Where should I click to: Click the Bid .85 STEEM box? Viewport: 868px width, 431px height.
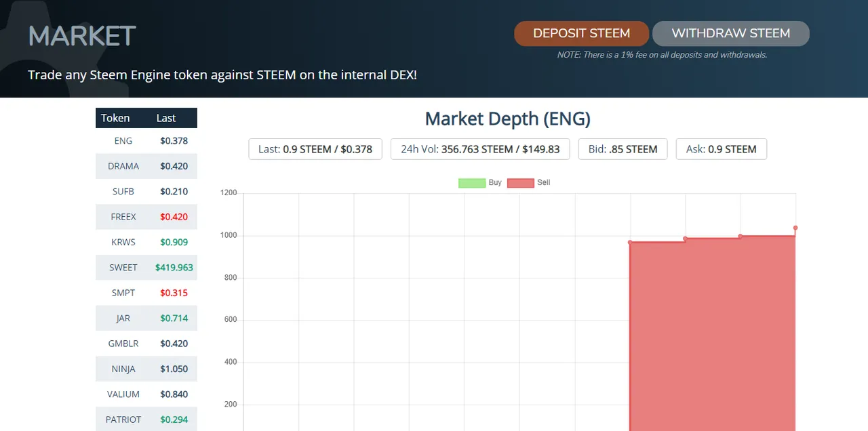[x=623, y=149]
